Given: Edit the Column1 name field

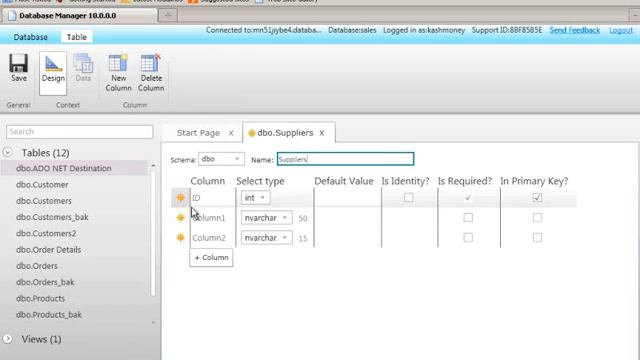Looking at the screenshot, I should (x=212, y=218).
